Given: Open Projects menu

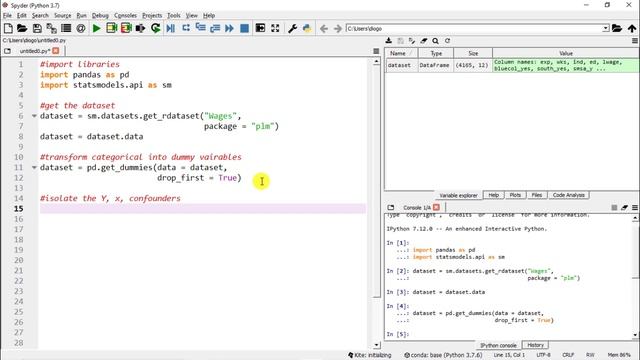Looking at the screenshot, I should pyautogui.click(x=152, y=16).
